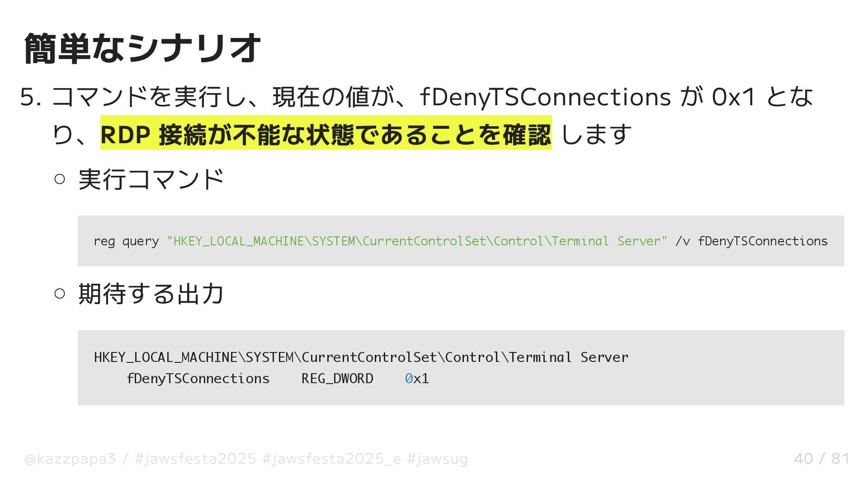Click the 0x1 value in output
Viewport: 868px width, 488px height.
[x=416, y=379]
